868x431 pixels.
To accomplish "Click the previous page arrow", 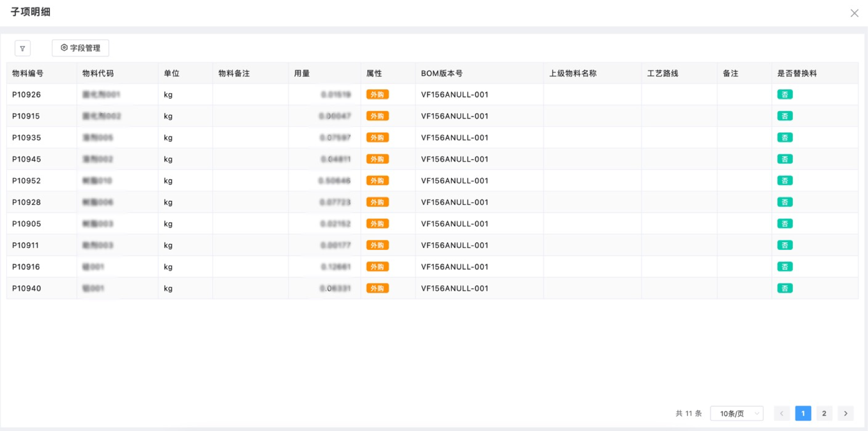I will [x=782, y=414].
